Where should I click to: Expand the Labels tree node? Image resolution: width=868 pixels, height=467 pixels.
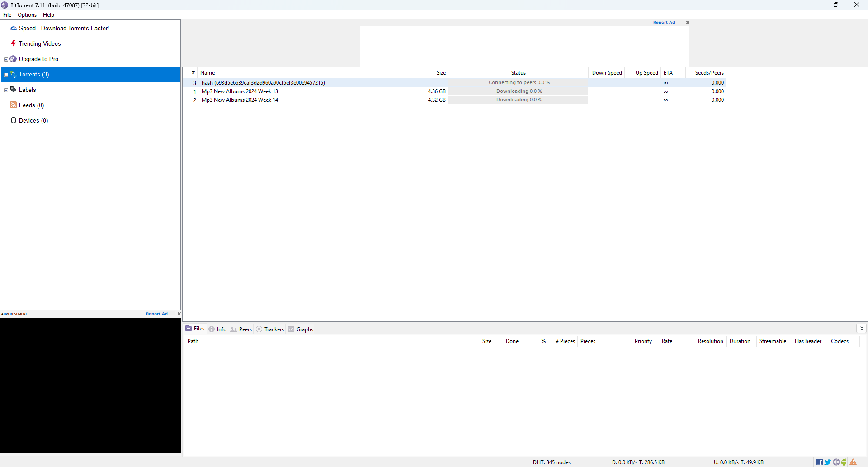point(6,90)
